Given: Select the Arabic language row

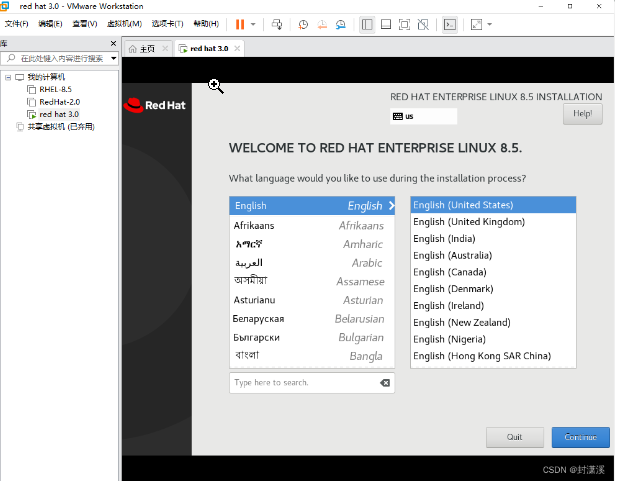Looking at the screenshot, I should tap(312, 263).
